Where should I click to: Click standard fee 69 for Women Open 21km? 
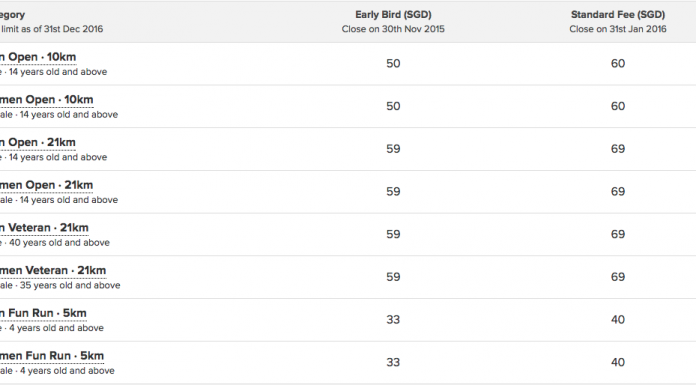(x=618, y=191)
